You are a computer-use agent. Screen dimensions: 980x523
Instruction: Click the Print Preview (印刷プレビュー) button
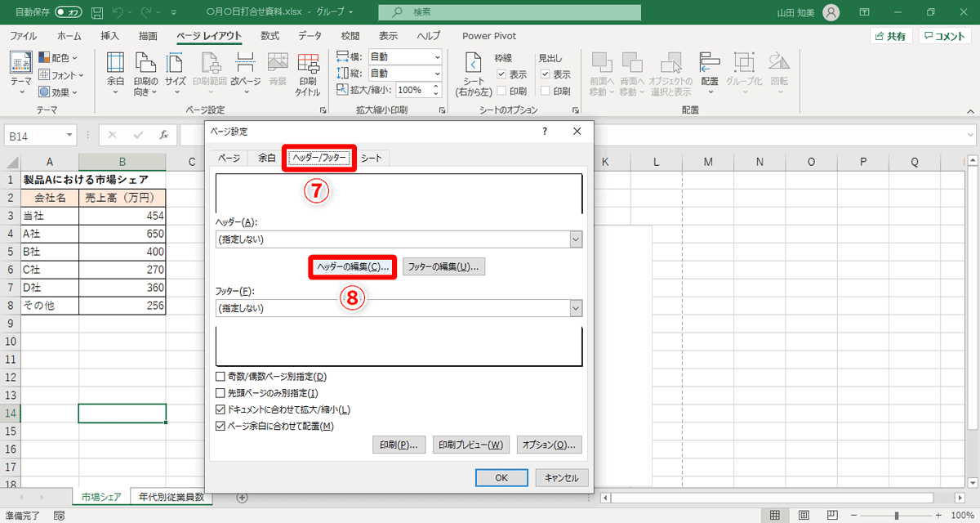471,445
